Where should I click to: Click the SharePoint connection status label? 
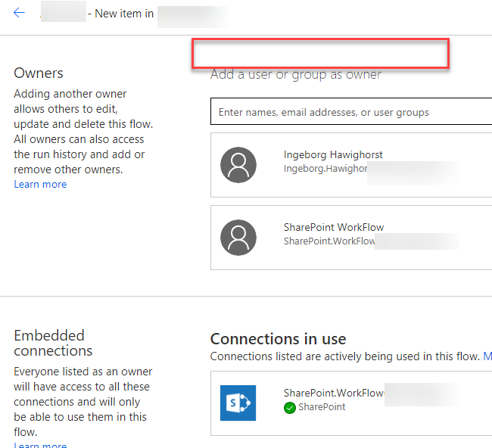point(322,407)
